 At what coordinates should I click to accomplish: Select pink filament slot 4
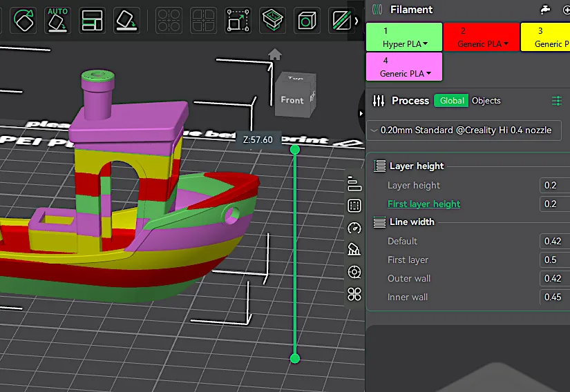tap(404, 67)
